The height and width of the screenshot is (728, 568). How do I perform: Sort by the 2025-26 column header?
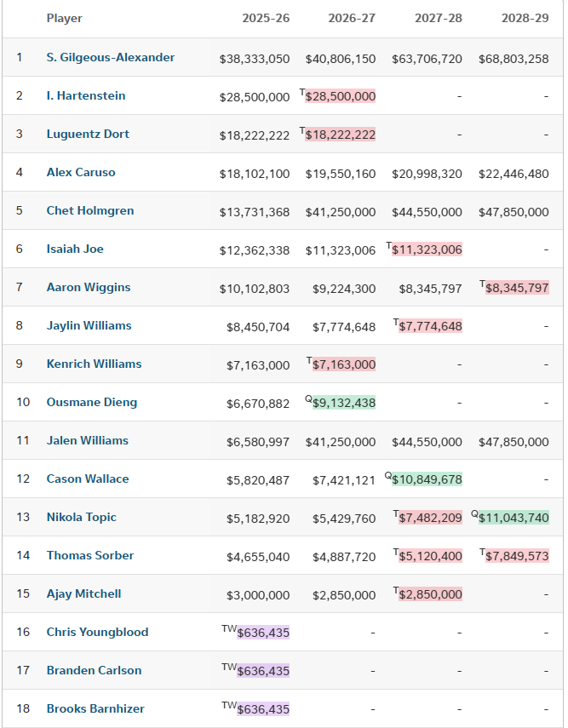coord(266,19)
